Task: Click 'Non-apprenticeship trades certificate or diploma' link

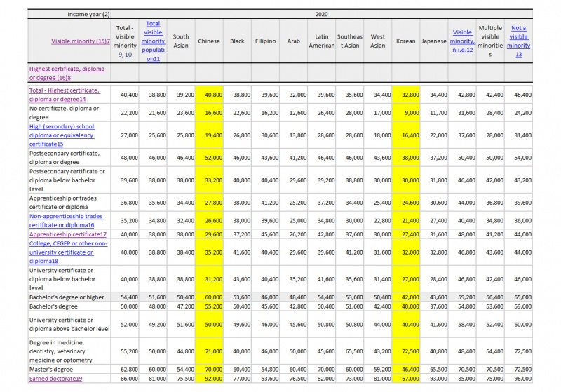Action: [x=66, y=220]
